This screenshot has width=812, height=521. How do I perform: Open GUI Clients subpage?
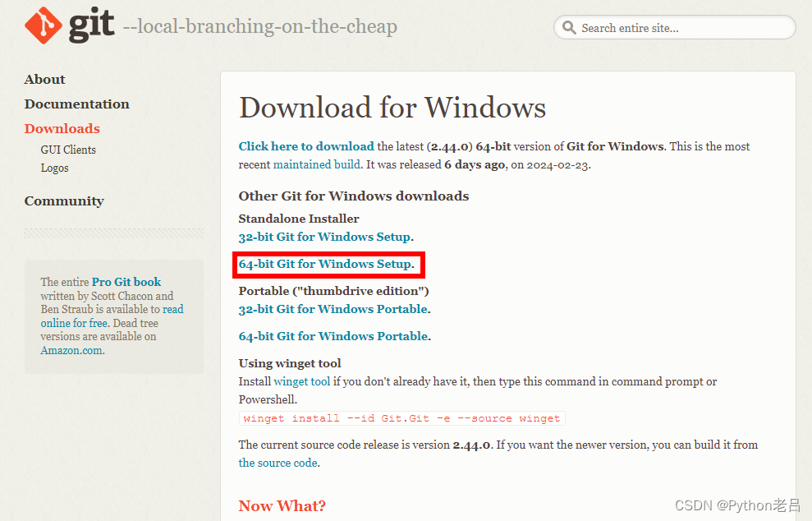point(68,150)
